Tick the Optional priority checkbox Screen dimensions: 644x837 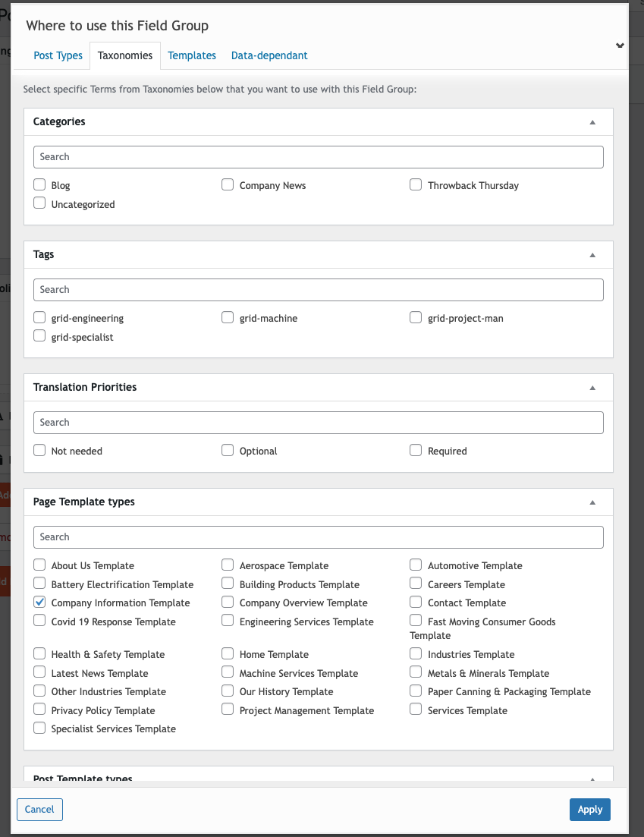(x=228, y=450)
